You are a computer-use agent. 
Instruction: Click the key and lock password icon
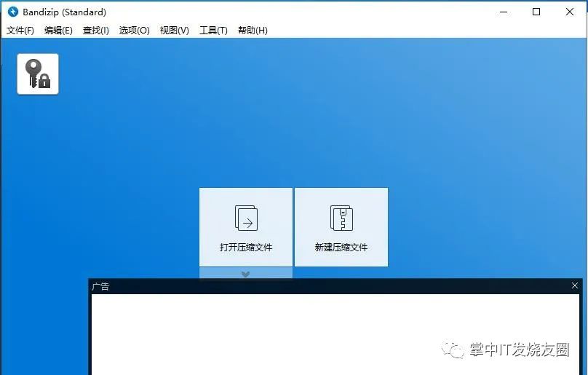[x=38, y=74]
